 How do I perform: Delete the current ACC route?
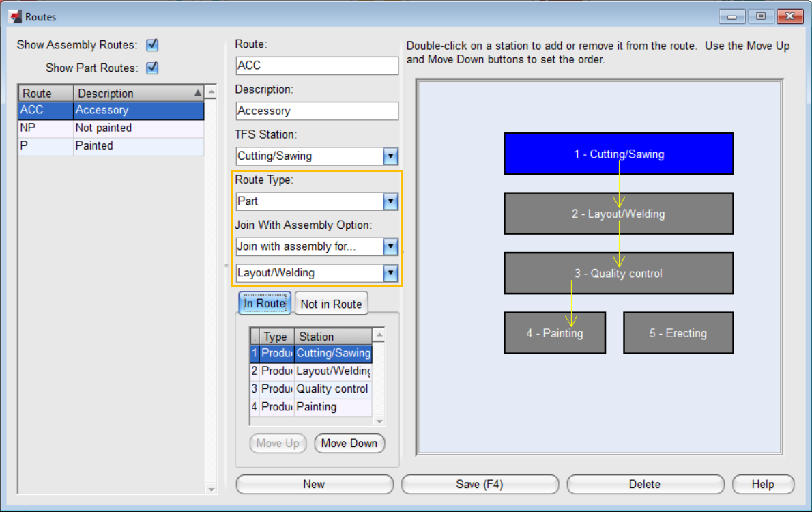tap(645, 484)
